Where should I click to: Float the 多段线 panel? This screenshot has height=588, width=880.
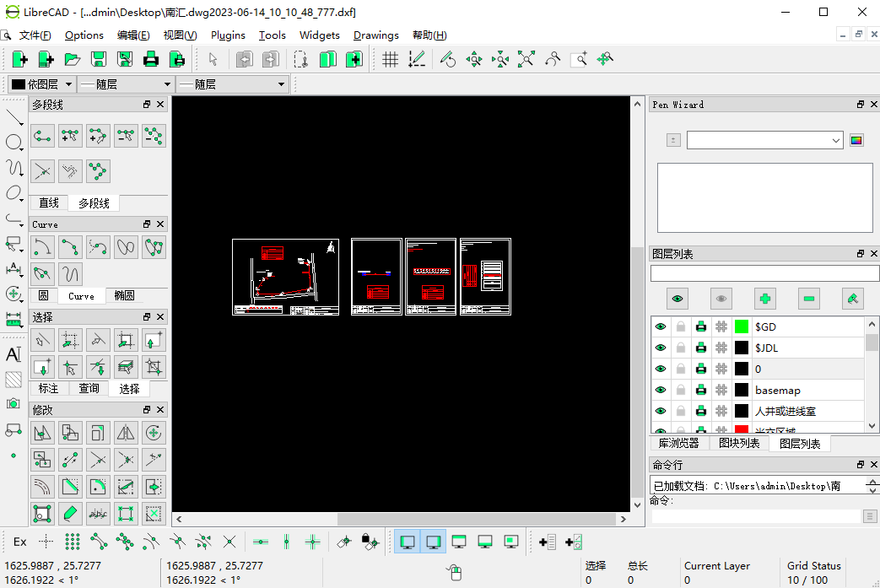tap(147, 105)
